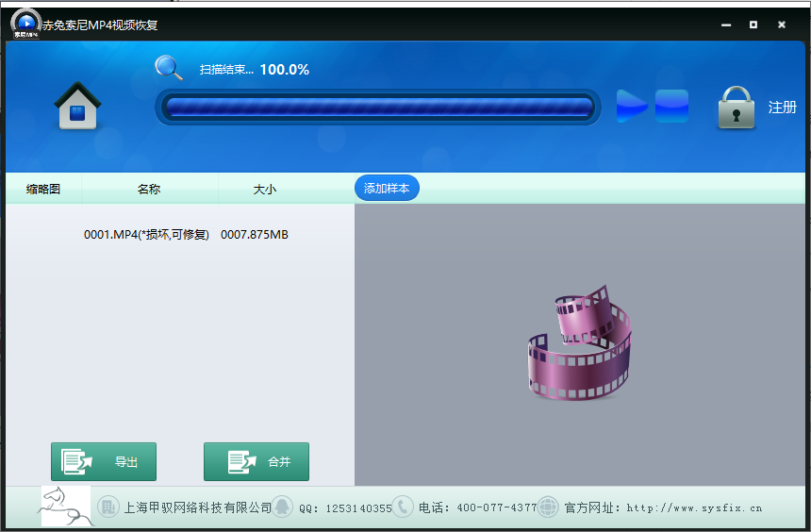Image resolution: width=811 pixels, height=532 pixels.
Task: Click the globe website icon
Action: (548, 507)
